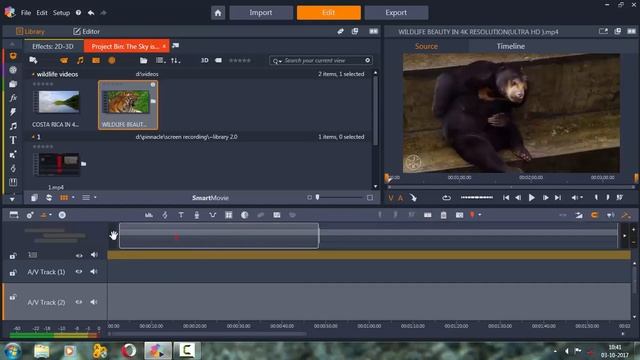Screen dimensions: 640x360
Task: Open the group by dropdown in library
Action: [x=160, y=60]
